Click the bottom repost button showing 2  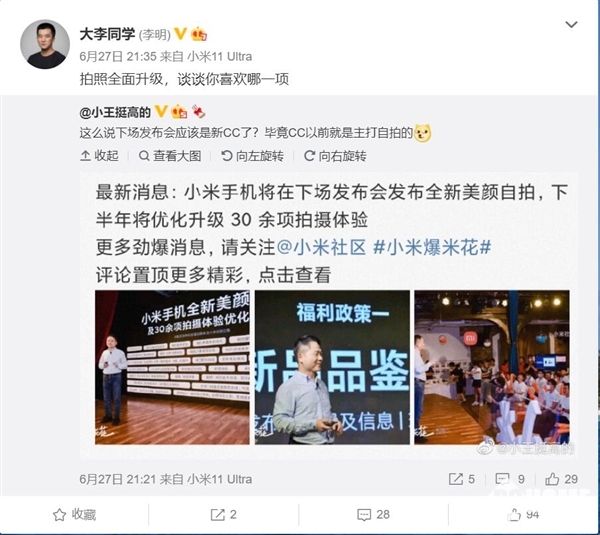[x=224, y=515]
